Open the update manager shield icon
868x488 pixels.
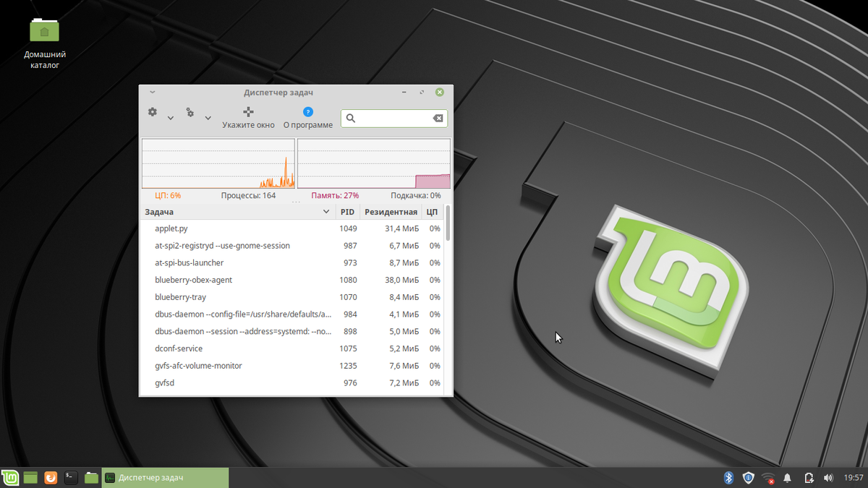(x=749, y=478)
